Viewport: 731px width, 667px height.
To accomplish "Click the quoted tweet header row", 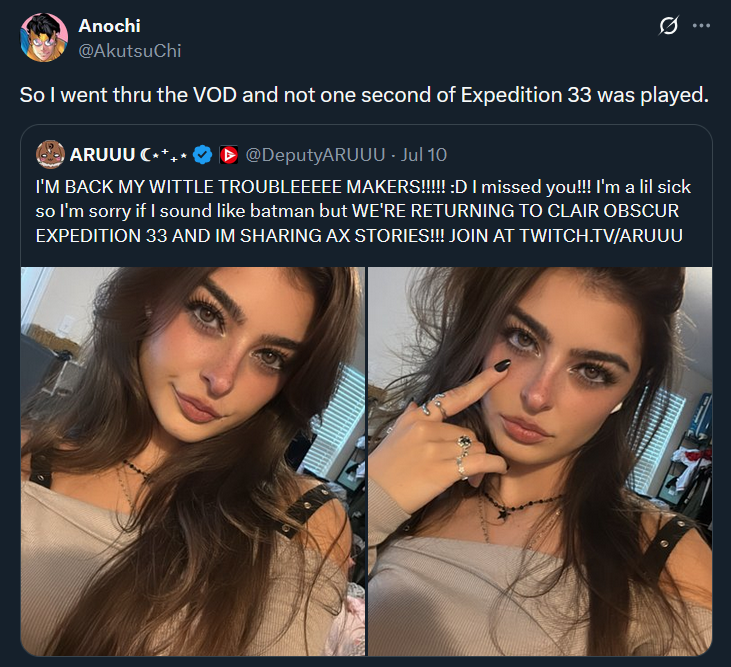I will [241, 155].
